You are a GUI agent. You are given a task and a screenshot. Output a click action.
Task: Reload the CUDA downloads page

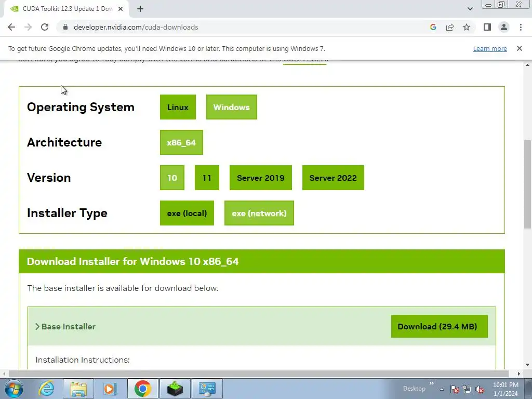coord(45,27)
